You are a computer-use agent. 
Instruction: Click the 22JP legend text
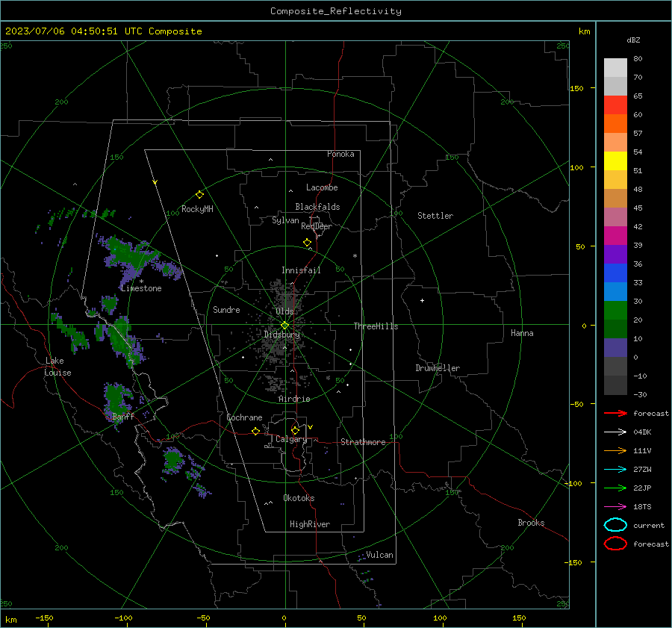(x=642, y=488)
